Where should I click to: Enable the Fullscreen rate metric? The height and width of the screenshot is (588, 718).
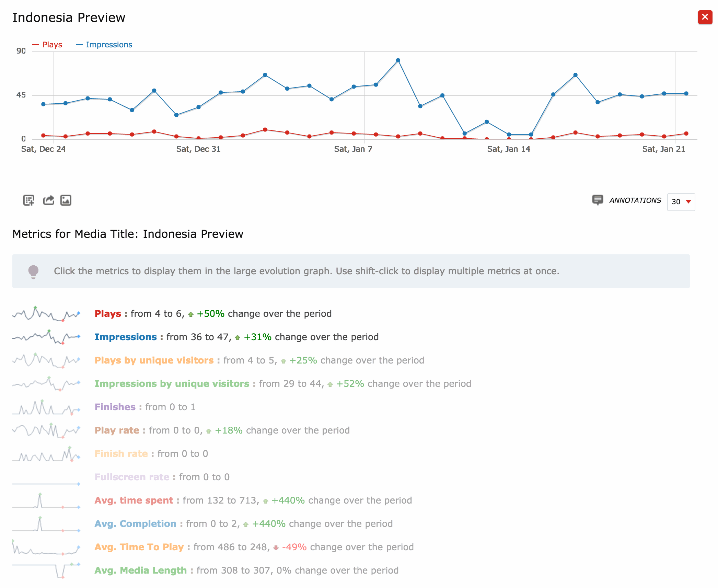[132, 477]
